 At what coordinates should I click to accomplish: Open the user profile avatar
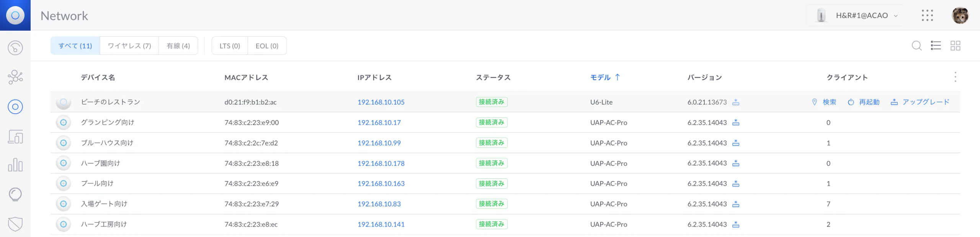pos(960,16)
